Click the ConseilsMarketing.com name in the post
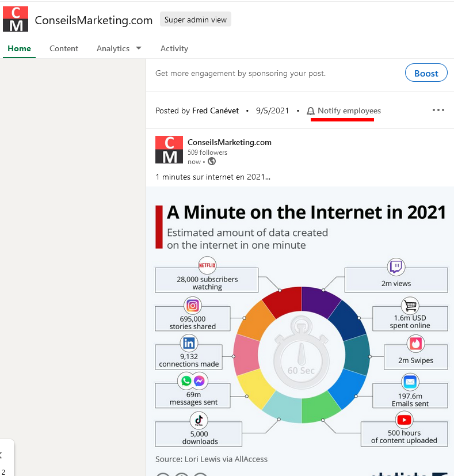This screenshot has width=454, height=476. pos(230,142)
